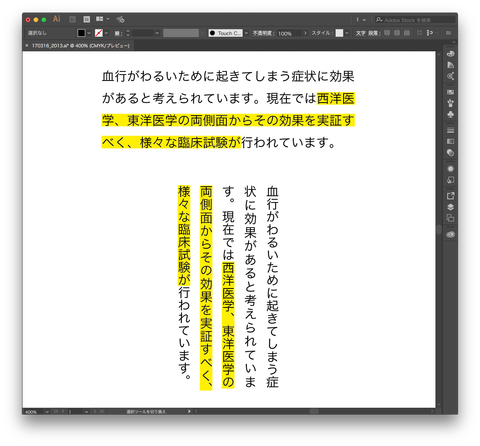Image resolution: width=480 pixels, height=446 pixels.
Task: Expand the opacity slider arrow
Action: click(305, 33)
